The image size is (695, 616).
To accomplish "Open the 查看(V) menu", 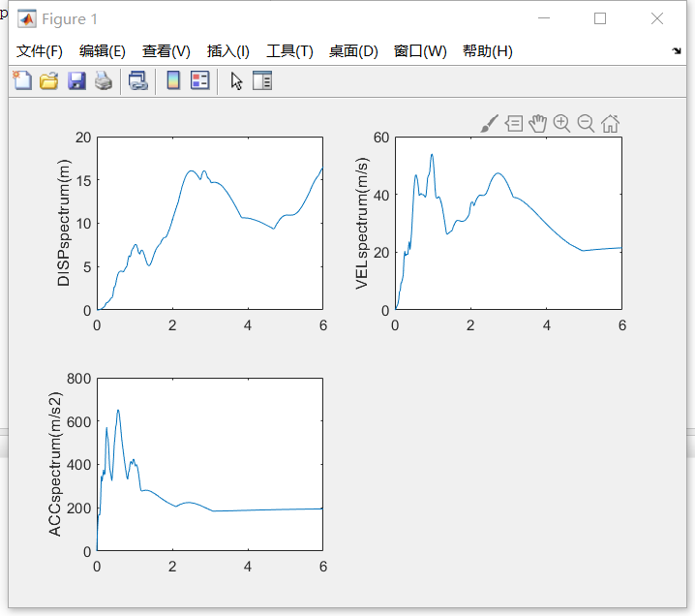I will click(166, 51).
